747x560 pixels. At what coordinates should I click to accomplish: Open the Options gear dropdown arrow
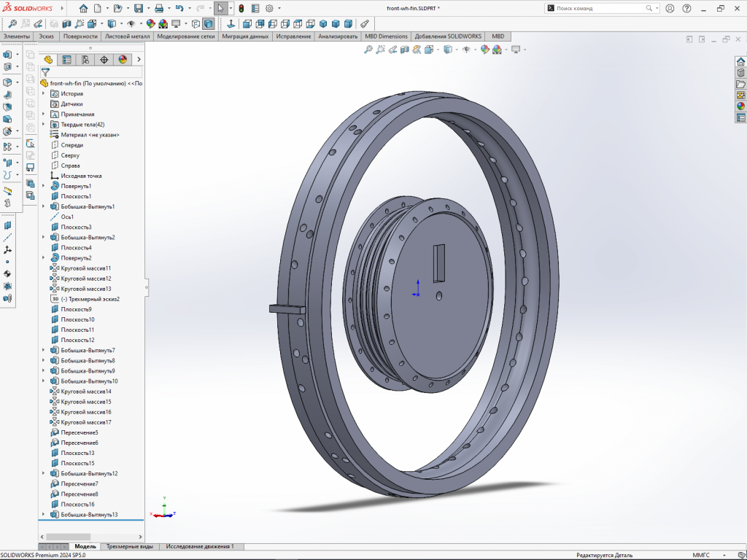tap(279, 9)
